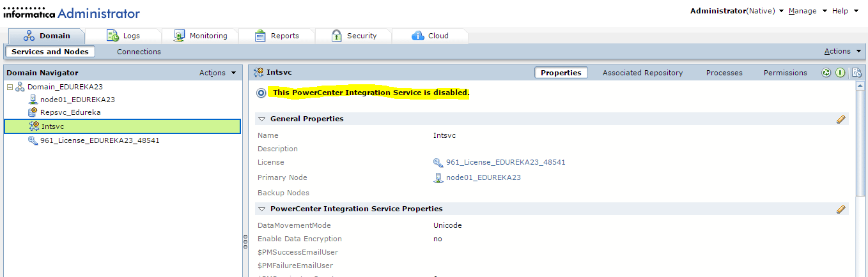Click the Logs tab icon
The height and width of the screenshot is (277, 868).
coord(112,36)
